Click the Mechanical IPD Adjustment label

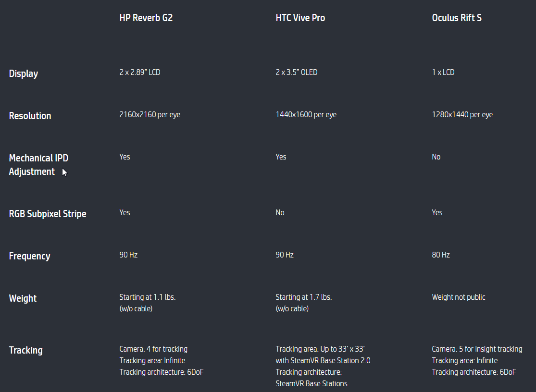click(x=38, y=165)
